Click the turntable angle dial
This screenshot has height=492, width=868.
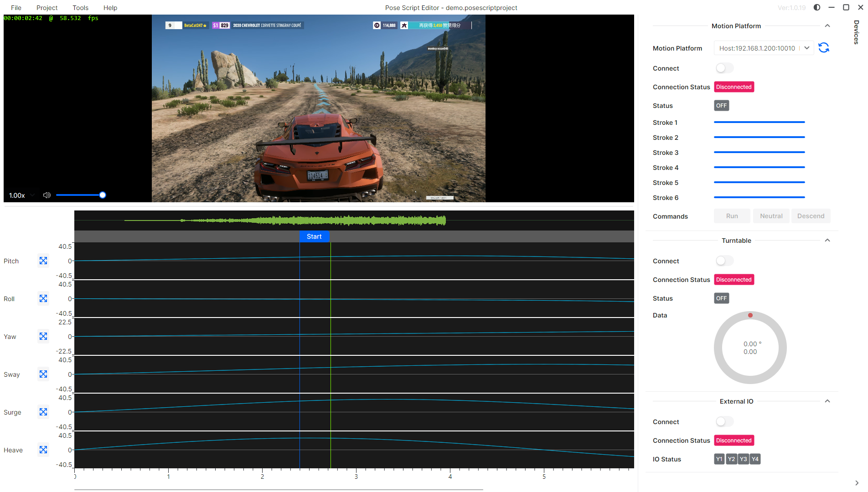tap(750, 348)
